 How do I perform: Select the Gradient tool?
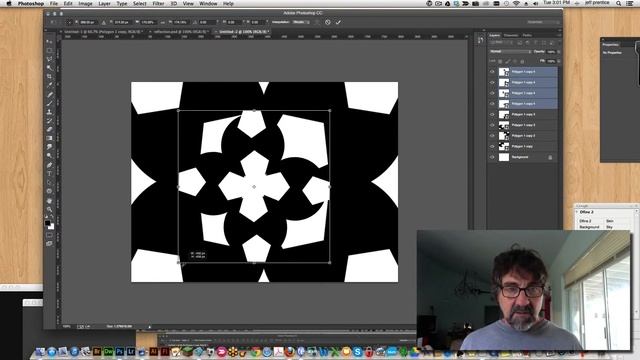(x=49, y=138)
